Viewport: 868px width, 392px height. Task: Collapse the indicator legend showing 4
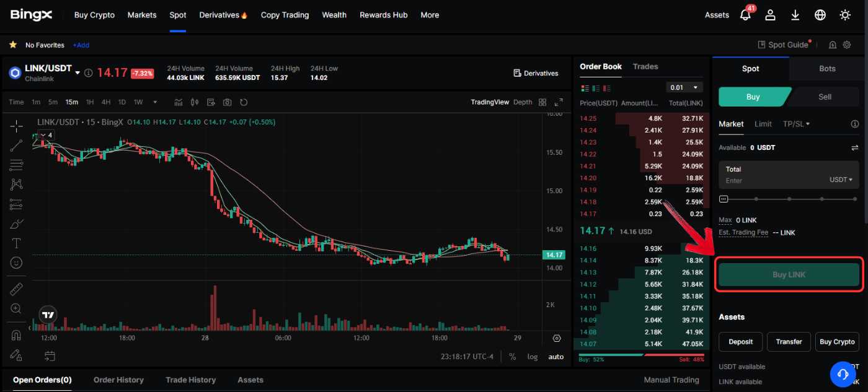(x=46, y=135)
